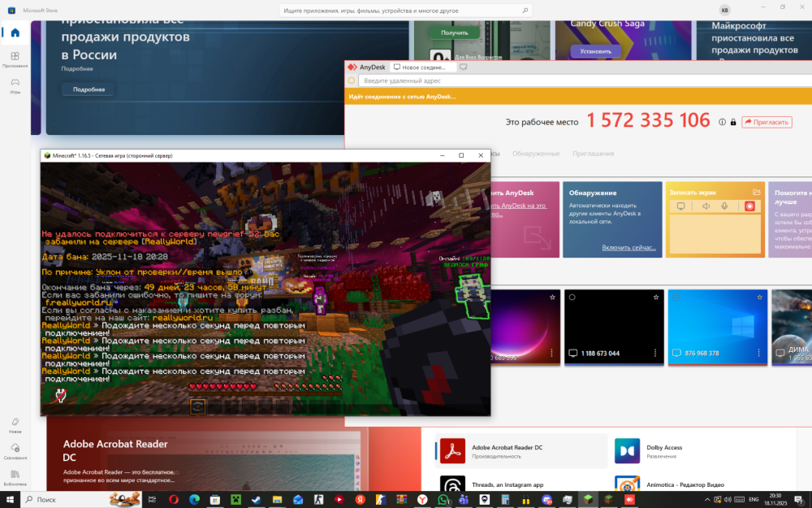
Task: Click the Microsoft Store search magnifier icon
Action: point(525,11)
